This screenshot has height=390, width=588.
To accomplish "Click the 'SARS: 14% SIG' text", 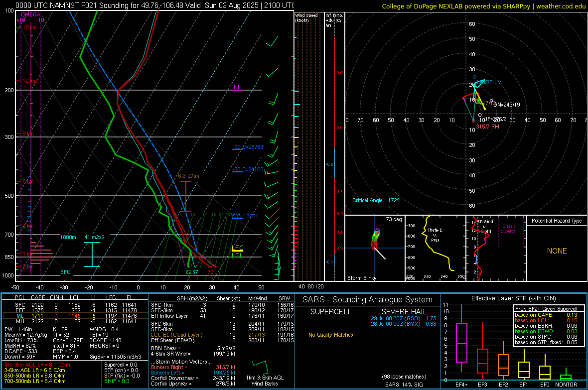I will (x=404, y=385).
